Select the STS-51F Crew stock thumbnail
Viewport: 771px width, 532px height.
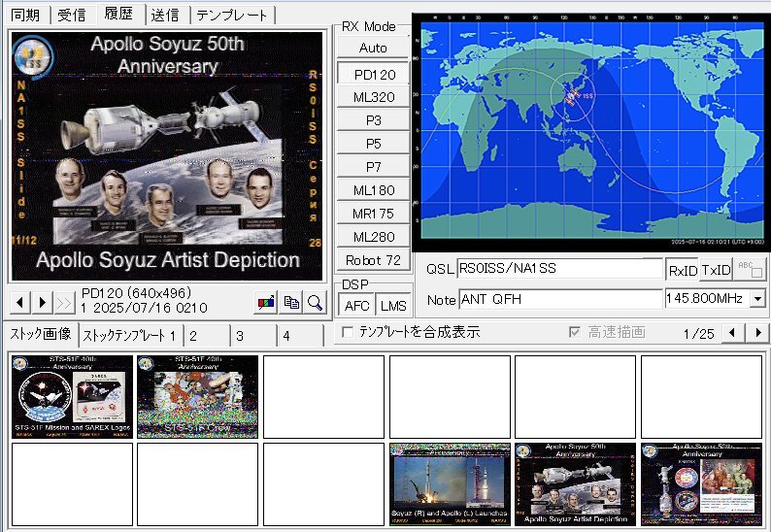coord(198,397)
